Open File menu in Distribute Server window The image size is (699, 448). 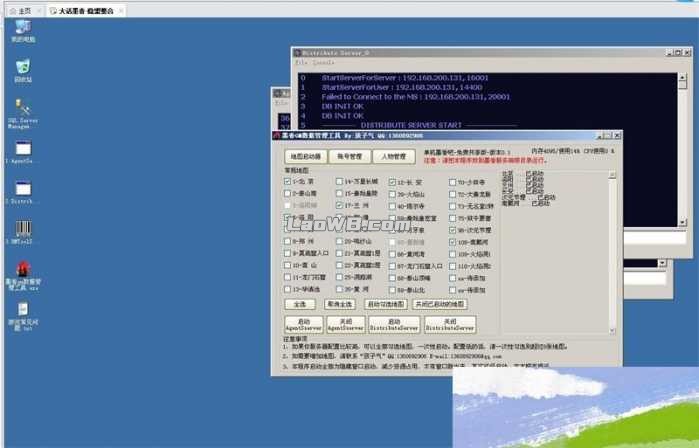pos(301,62)
